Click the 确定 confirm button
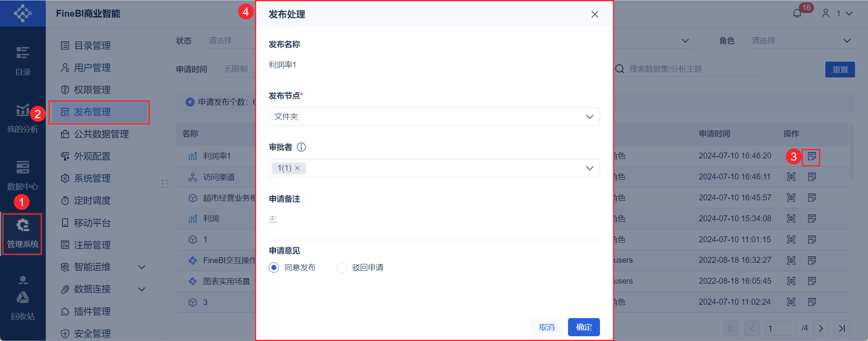Image resolution: width=868 pixels, height=341 pixels. click(x=583, y=327)
